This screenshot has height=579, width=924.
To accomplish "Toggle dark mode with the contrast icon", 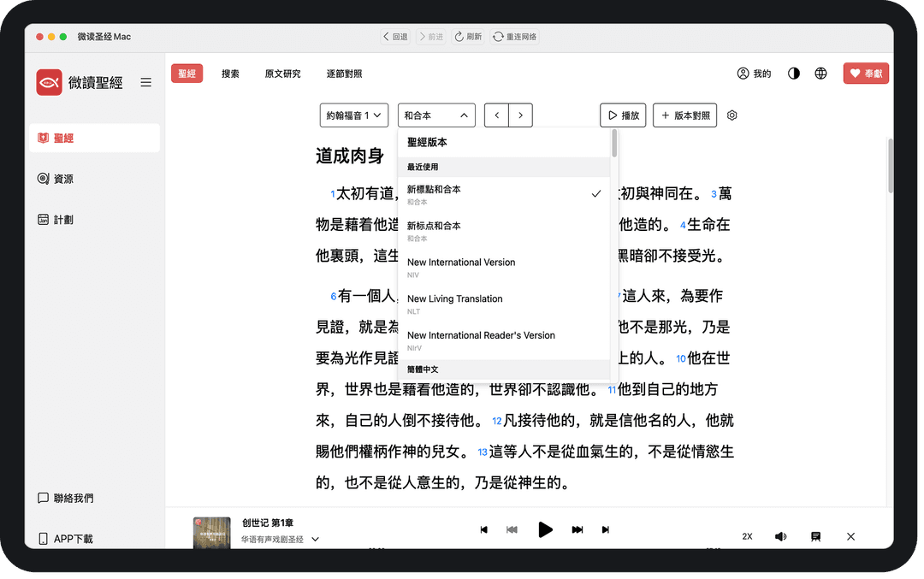I will click(x=794, y=74).
